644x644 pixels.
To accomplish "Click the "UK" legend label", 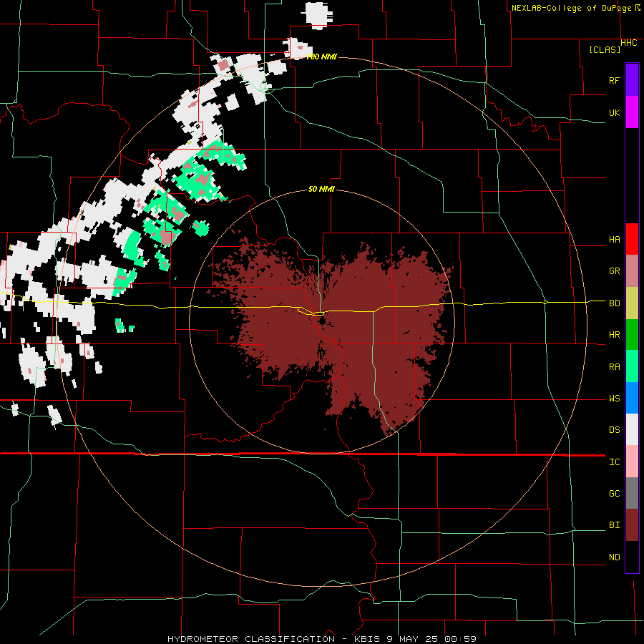I will [614, 112].
